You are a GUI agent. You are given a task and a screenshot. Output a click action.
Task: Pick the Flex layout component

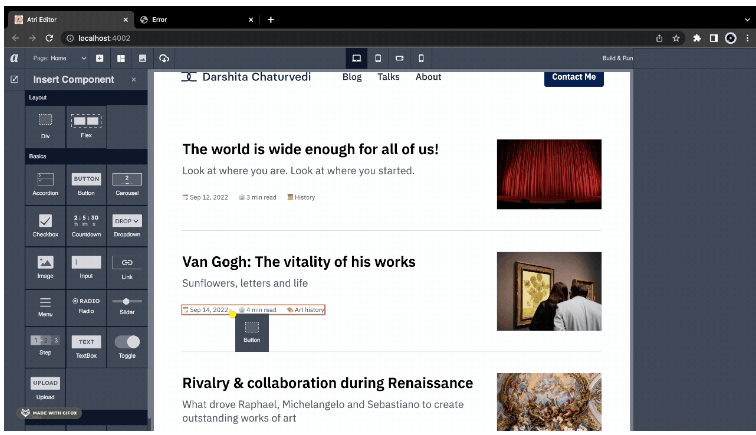click(x=86, y=126)
